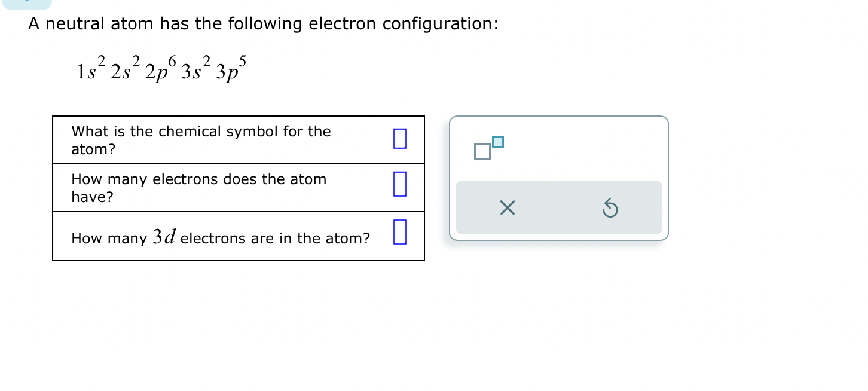The height and width of the screenshot is (391, 868).
Task: Click the gray toolbar strip of the answer palette
Action: click(x=558, y=207)
